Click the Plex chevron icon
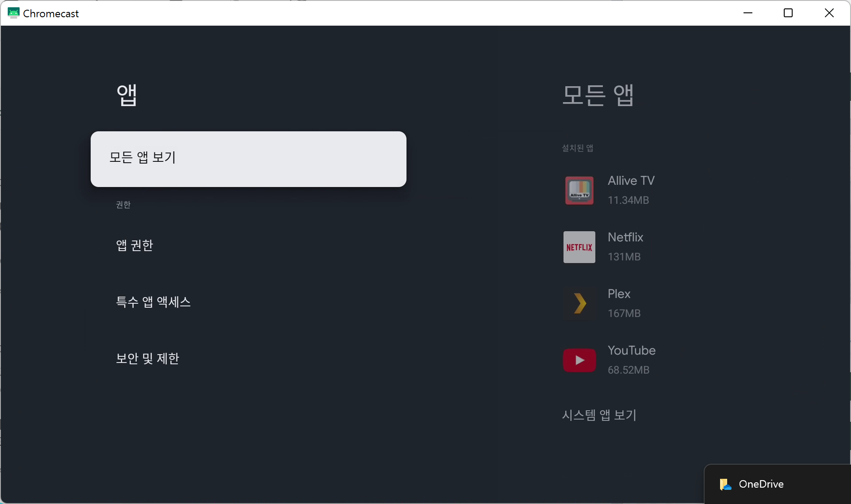 (x=579, y=304)
